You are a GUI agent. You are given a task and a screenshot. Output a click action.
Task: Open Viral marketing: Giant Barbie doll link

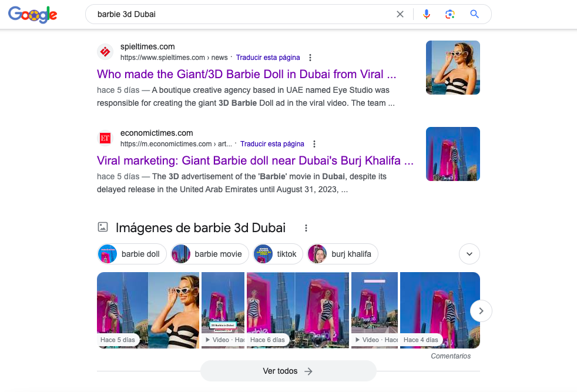pyautogui.click(x=255, y=161)
